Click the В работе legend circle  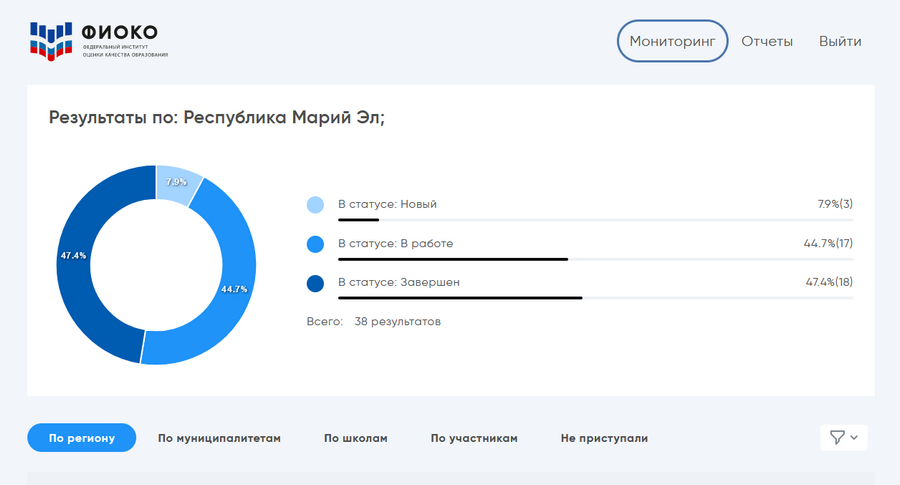click(315, 244)
